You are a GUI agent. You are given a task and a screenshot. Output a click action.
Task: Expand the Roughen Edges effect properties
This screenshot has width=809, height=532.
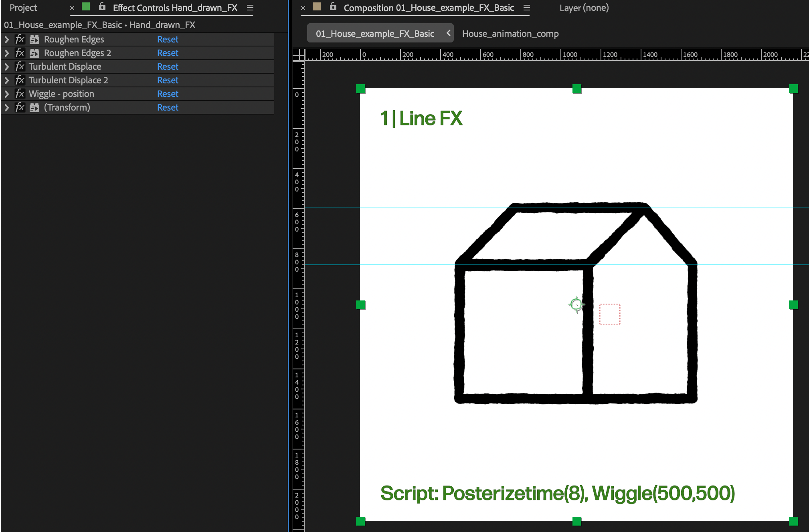coord(7,39)
